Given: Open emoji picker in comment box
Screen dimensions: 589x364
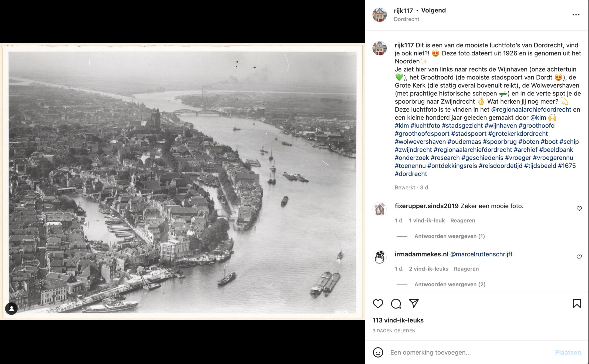Looking at the screenshot, I should click(x=378, y=352).
